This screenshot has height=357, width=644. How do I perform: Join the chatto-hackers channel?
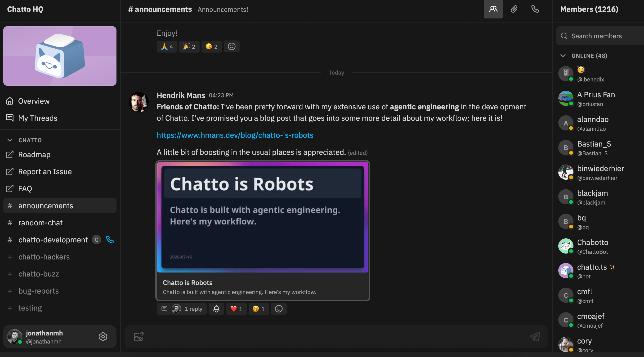point(60,257)
